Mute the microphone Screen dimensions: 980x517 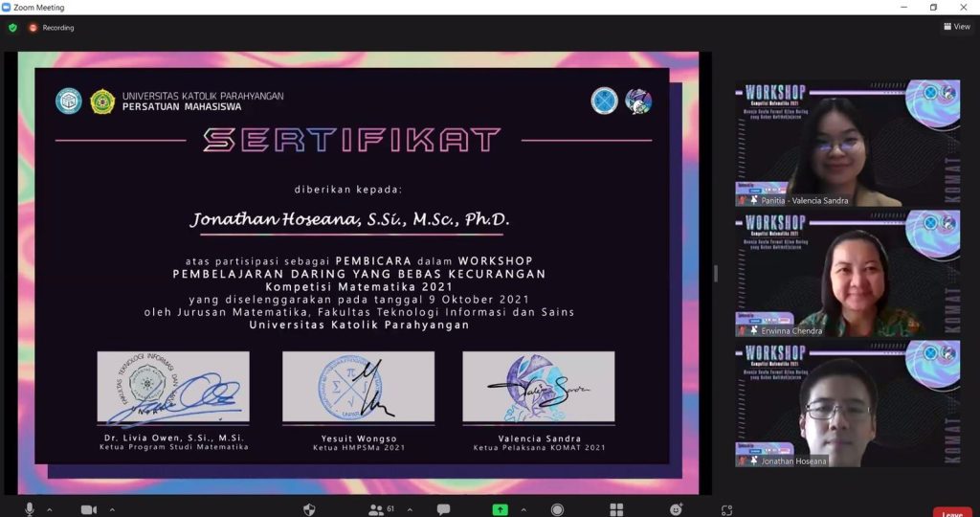[30, 509]
